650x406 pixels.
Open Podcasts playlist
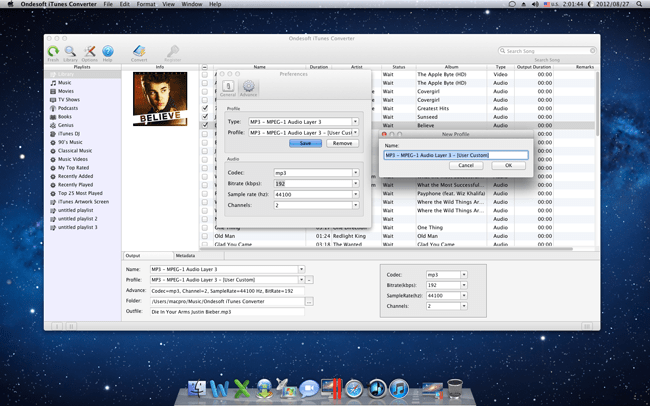click(x=68, y=108)
